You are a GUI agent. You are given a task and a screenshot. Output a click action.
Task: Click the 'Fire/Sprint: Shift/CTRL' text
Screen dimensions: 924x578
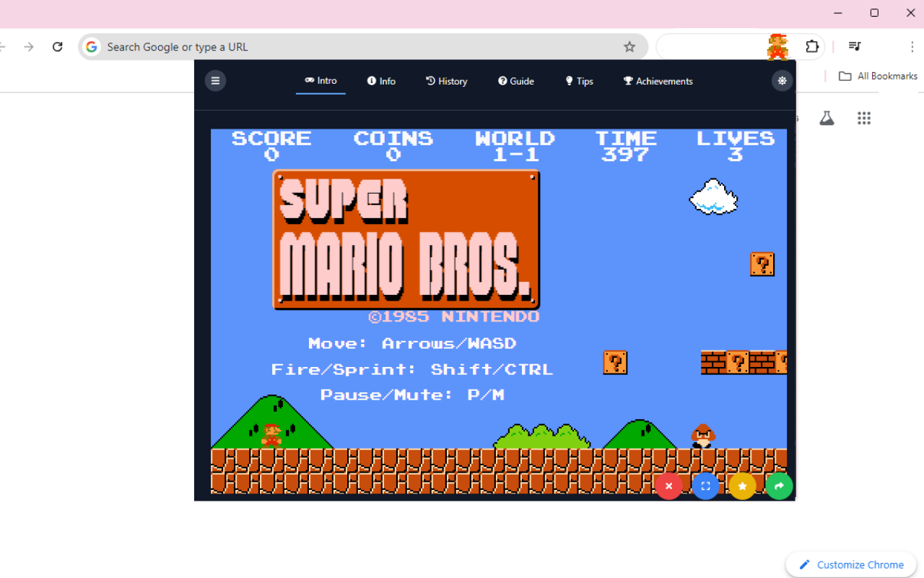(412, 369)
